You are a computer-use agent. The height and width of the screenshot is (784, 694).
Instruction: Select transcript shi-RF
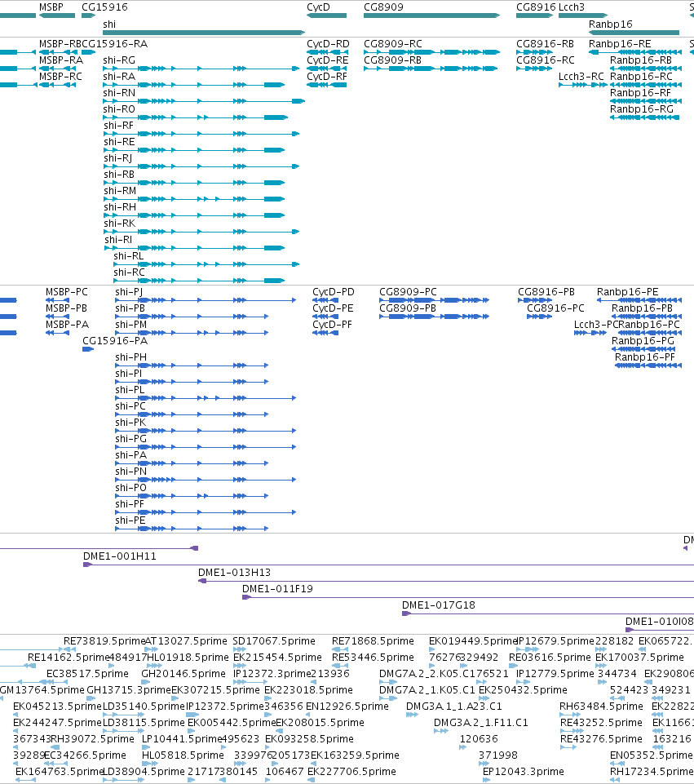(x=201, y=134)
